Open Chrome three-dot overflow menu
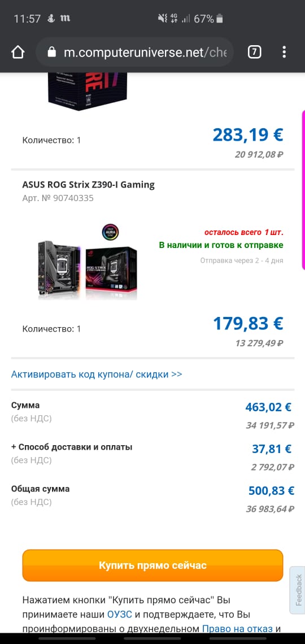This screenshot has height=644, width=305. click(284, 52)
